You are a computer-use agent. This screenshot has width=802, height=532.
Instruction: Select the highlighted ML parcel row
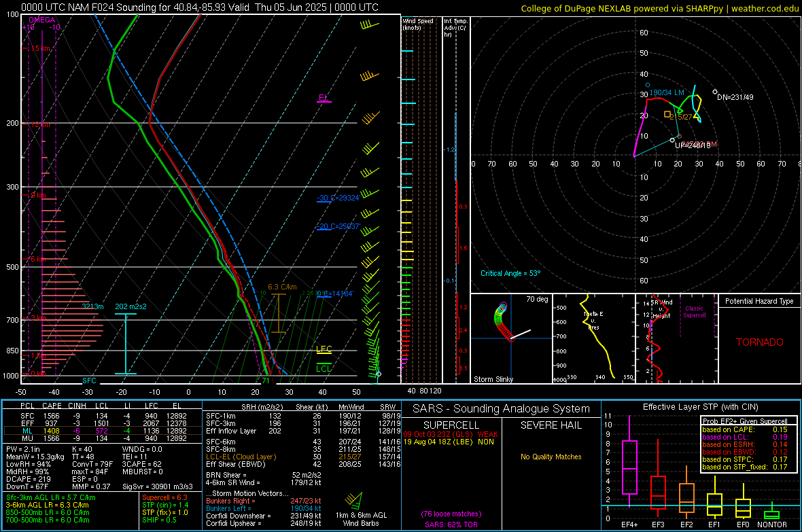(102, 431)
